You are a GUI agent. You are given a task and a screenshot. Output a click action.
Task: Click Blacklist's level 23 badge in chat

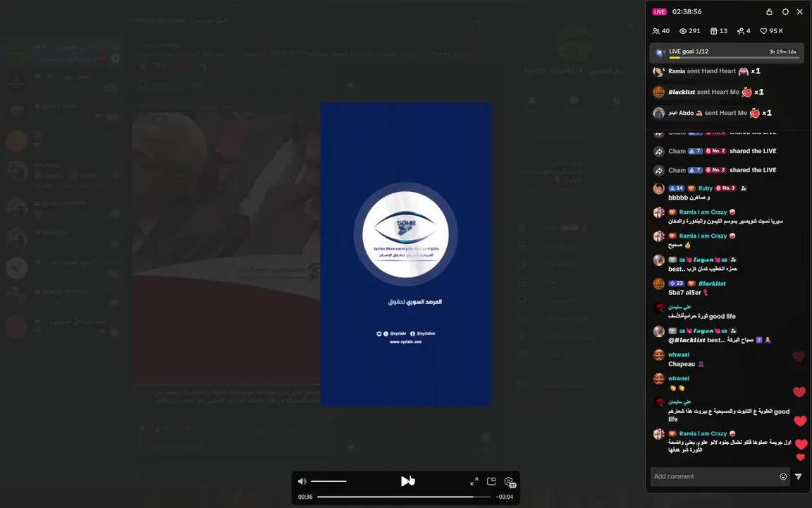[677, 284]
